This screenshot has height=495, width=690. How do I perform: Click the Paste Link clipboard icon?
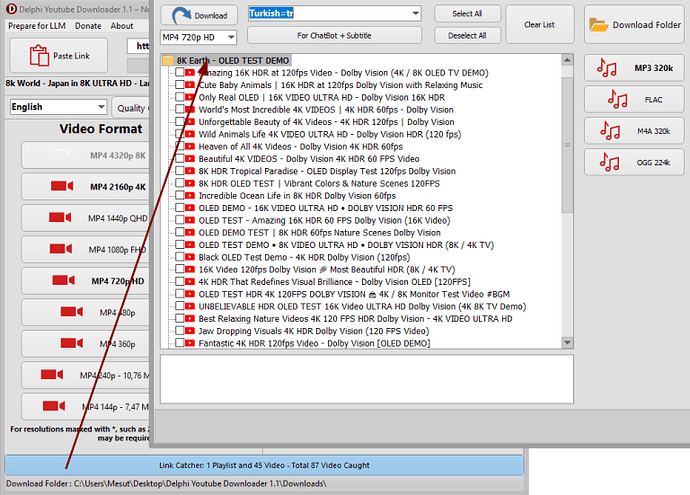39,55
